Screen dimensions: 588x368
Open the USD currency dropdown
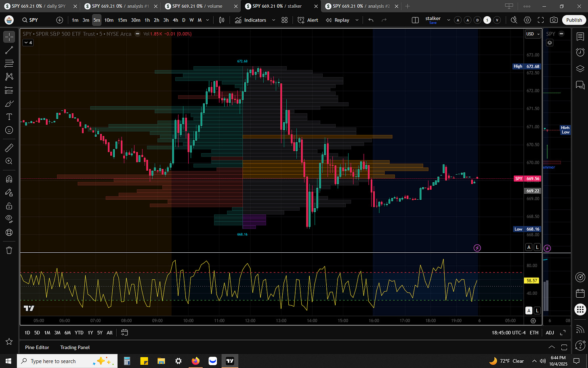pyautogui.click(x=533, y=34)
